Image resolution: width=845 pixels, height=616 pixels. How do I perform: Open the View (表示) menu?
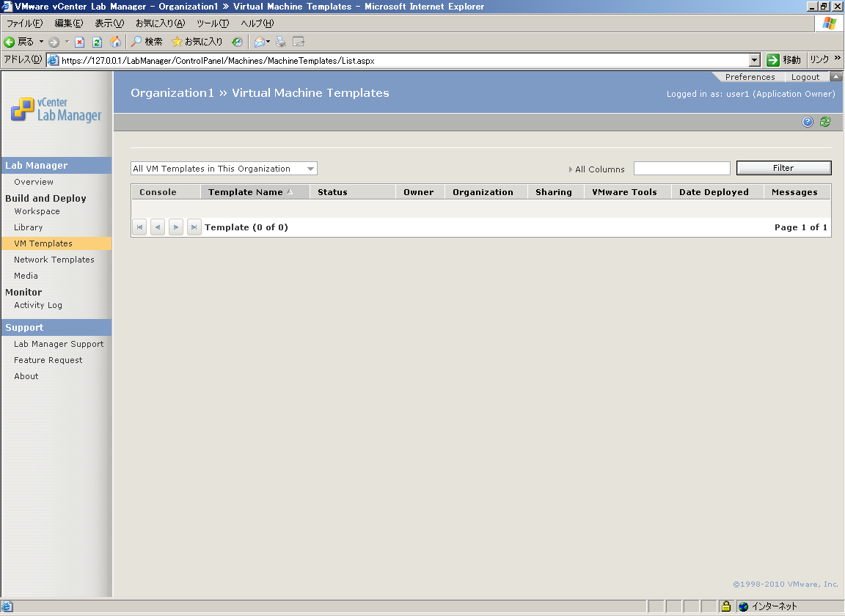point(109,23)
